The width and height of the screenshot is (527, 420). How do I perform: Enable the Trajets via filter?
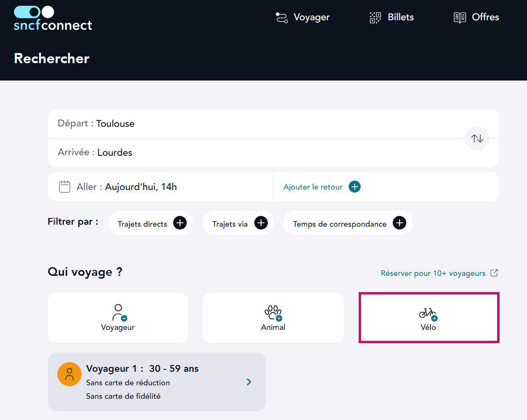[238, 223]
